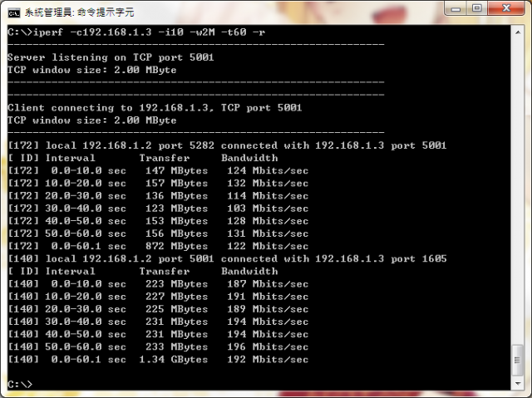Click the '1.34 GBytes' total transfer
532x398 pixels.
(x=174, y=359)
